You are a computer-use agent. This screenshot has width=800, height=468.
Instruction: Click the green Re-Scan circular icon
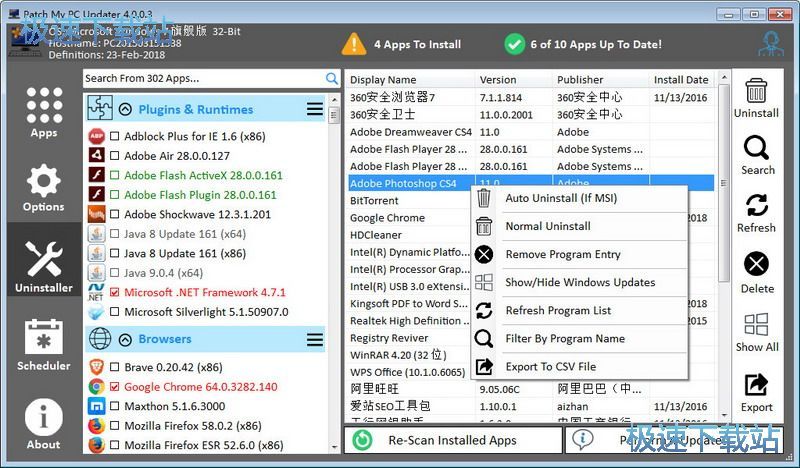pos(362,440)
